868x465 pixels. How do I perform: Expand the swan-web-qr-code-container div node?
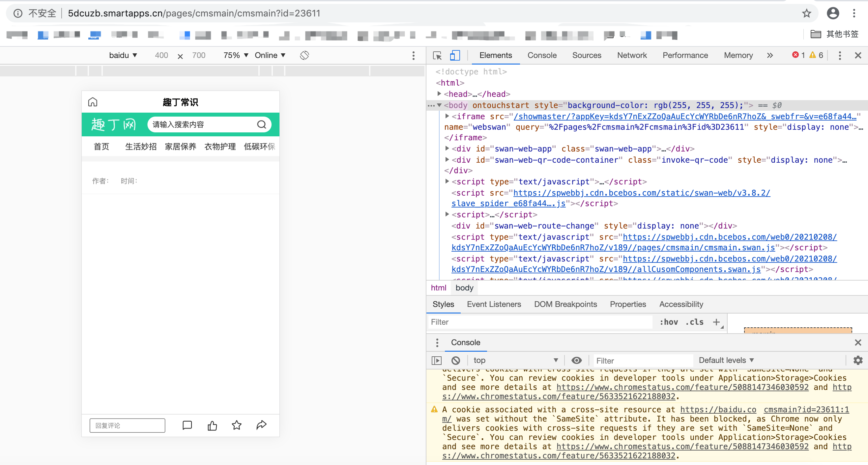(447, 160)
